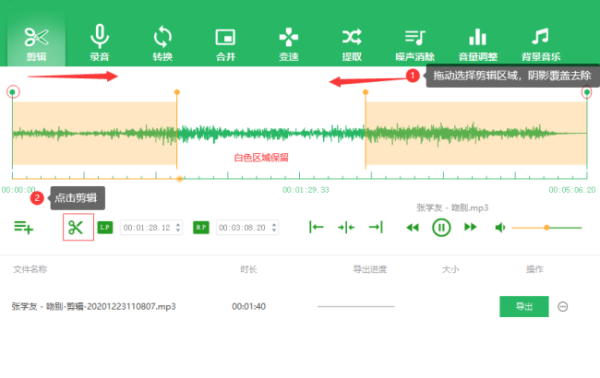
Task: Click the LP left point button
Action: click(105, 227)
